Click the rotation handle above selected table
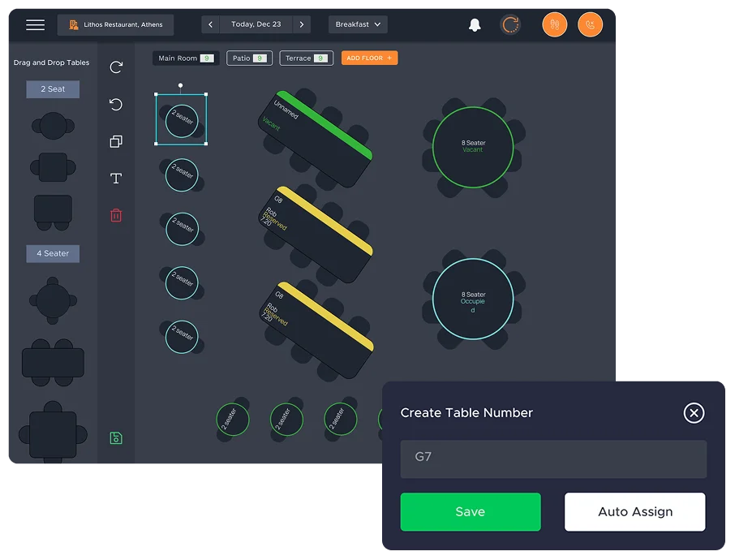The width and height of the screenshot is (735, 560). [x=180, y=85]
